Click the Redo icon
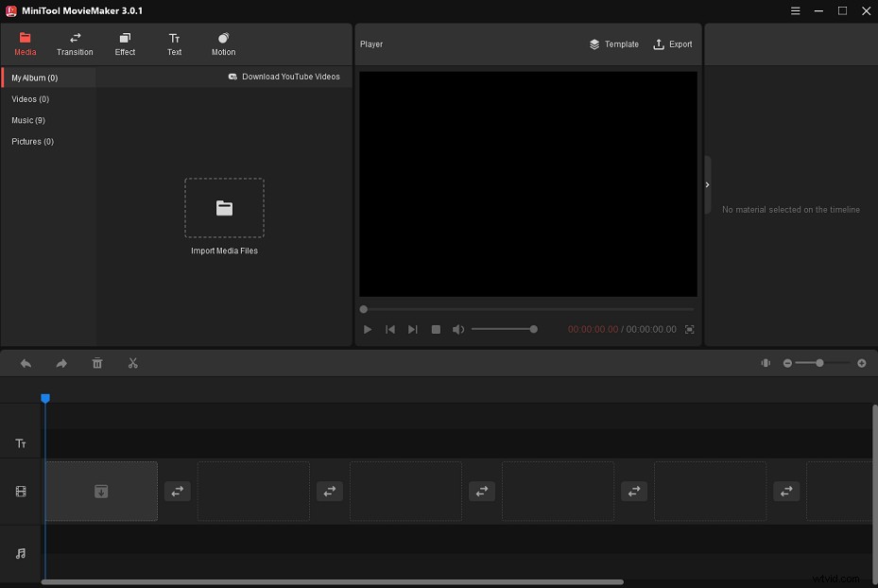The height and width of the screenshot is (588, 878). pyautogui.click(x=61, y=363)
